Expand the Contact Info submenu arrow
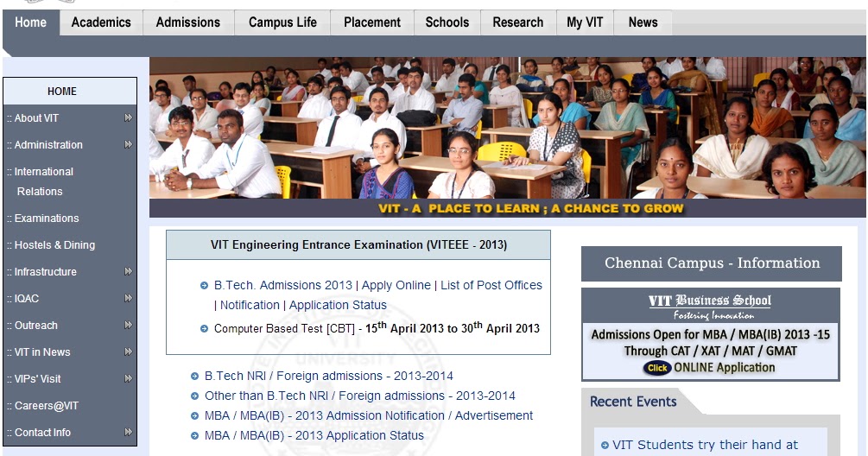 pyautogui.click(x=129, y=432)
